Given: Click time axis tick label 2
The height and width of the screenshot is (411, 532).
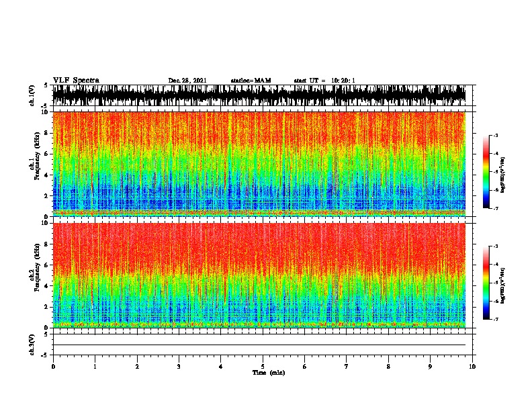Looking at the screenshot, I should pyautogui.click(x=137, y=367).
